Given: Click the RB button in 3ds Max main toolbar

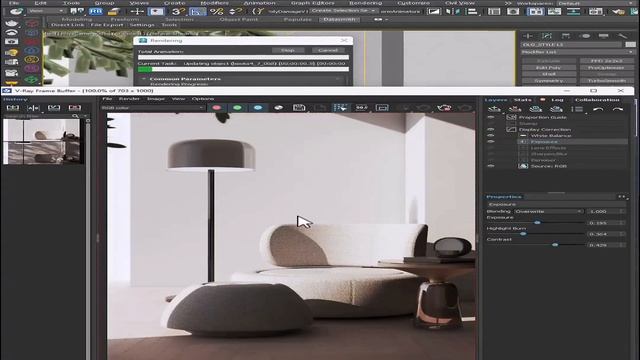Looking at the screenshot, I should (x=96, y=11).
